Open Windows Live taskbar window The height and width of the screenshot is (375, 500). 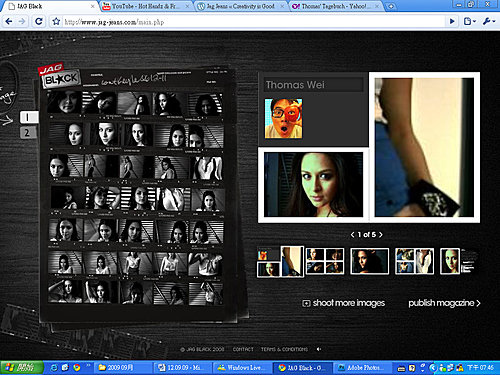coord(241,367)
